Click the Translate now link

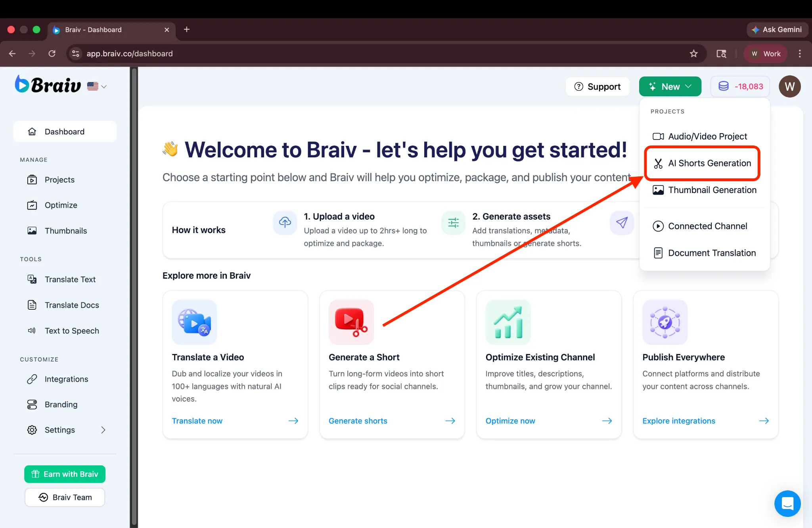(197, 421)
